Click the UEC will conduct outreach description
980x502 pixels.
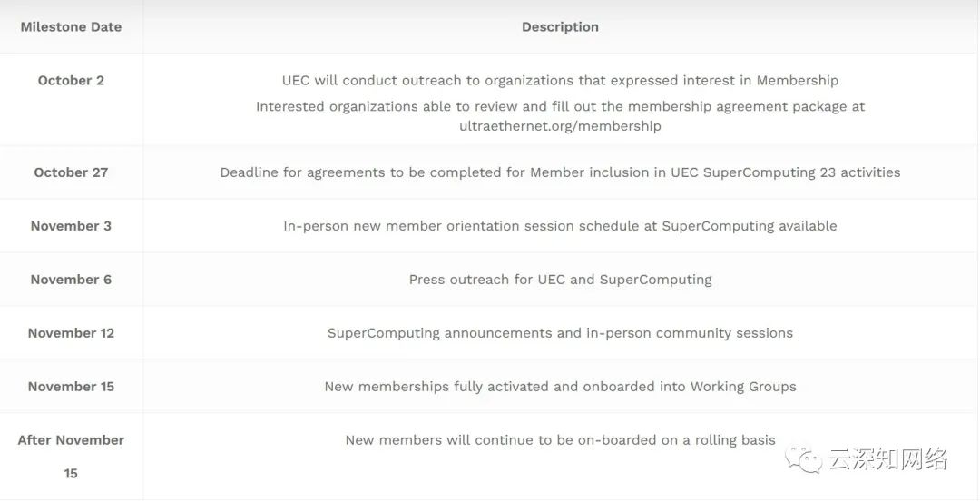(560, 80)
